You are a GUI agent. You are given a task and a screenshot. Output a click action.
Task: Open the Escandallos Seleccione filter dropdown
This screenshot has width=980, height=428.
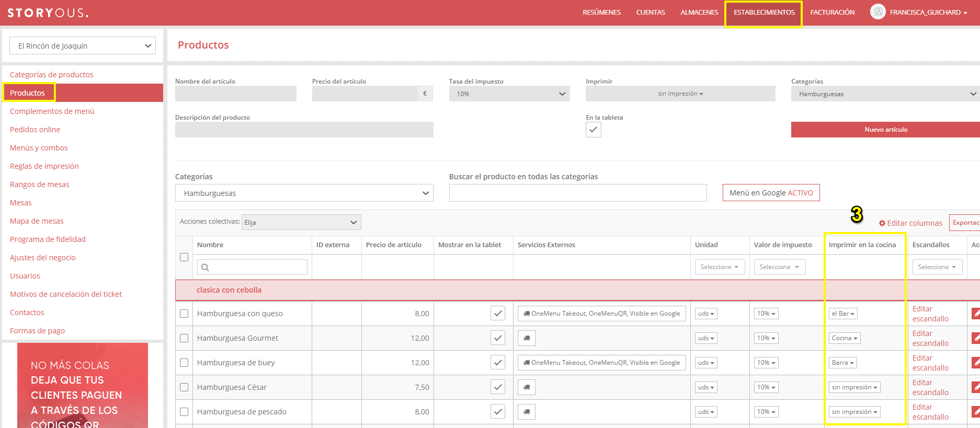point(937,267)
